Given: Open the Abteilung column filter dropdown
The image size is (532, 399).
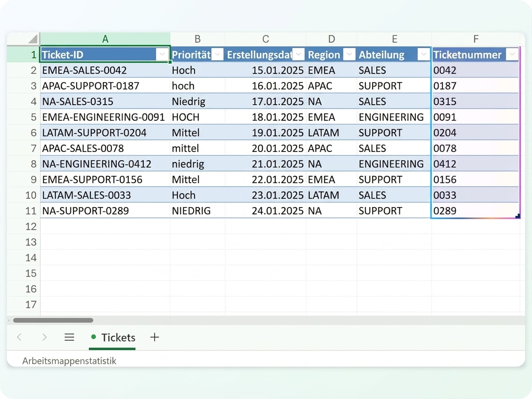Looking at the screenshot, I should [x=424, y=54].
